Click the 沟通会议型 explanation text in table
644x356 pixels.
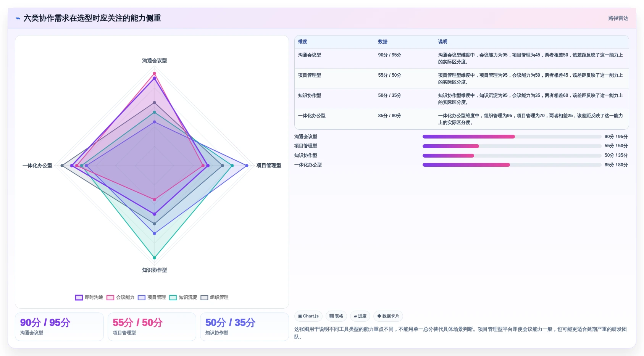click(531, 58)
